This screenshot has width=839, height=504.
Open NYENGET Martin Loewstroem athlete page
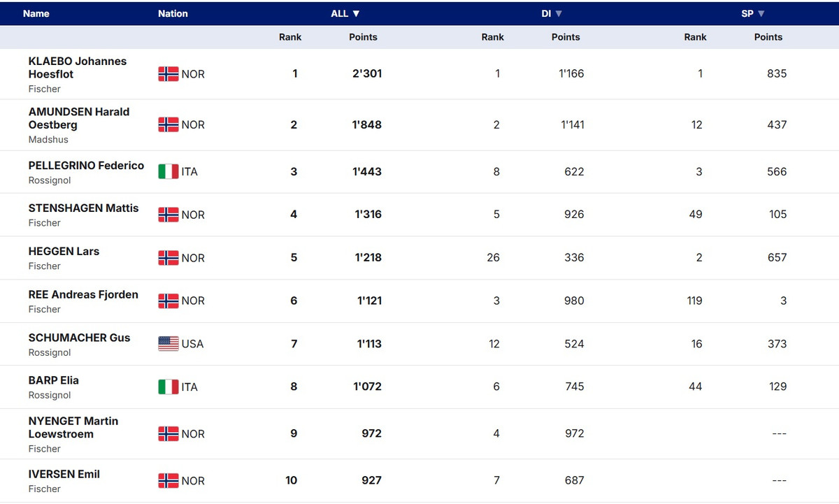pos(73,427)
